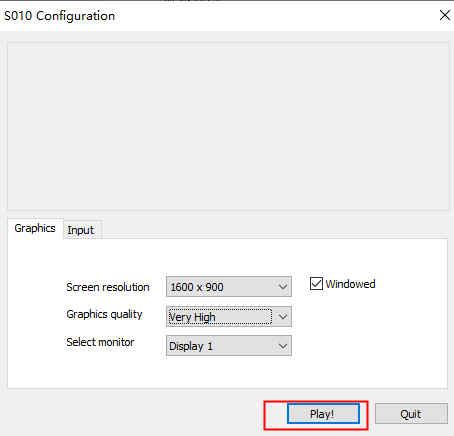454x436 pixels.
Task: Click the Select monitor label
Action: (100, 342)
